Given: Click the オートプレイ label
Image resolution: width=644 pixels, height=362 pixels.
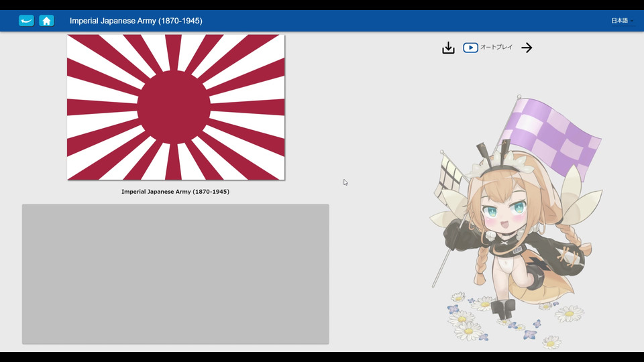Looking at the screenshot, I should click(496, 47).
